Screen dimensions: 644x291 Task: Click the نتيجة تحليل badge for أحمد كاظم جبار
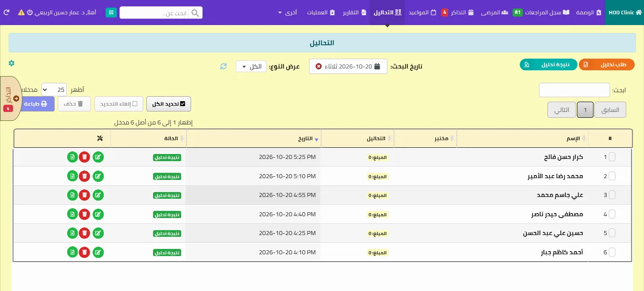point(167,252)
